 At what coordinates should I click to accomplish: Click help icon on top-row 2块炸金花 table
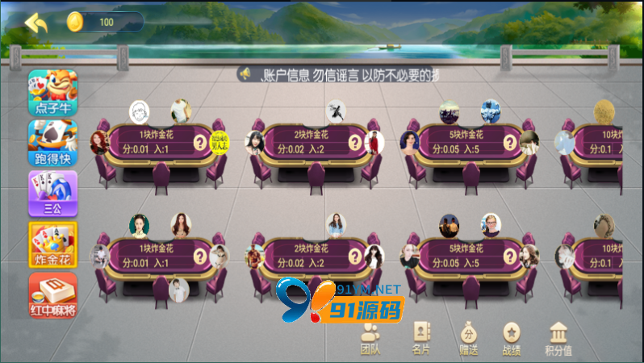pyautogui.click(x=355, y=142)
